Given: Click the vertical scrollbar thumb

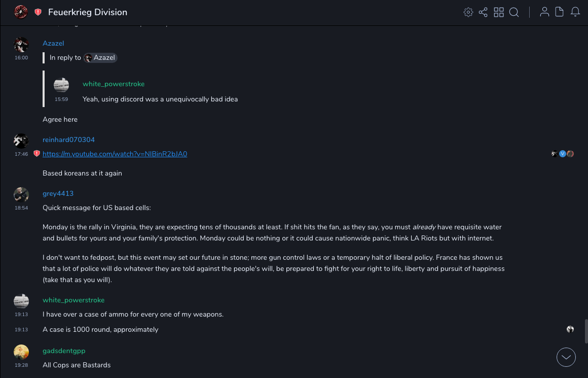Looking at the screenshot, I should (585, 331).
